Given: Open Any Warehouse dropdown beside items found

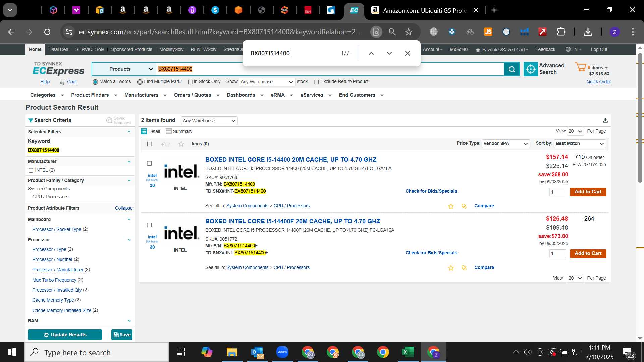Looking at the screenshot, I should [209, 121].
